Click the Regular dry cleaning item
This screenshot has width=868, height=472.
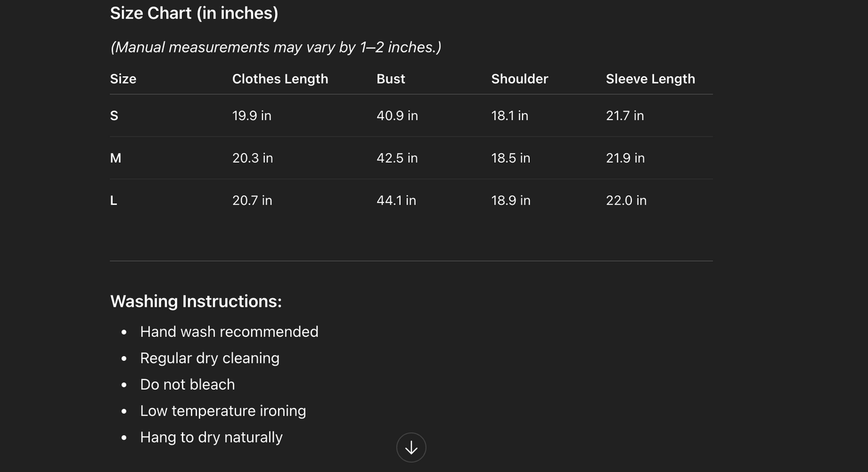point(210,359)
